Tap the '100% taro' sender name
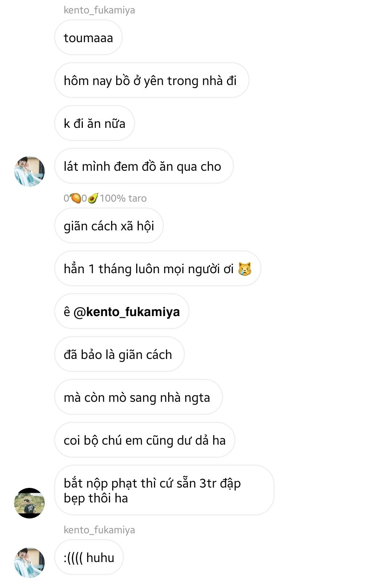 coord(123,198)
